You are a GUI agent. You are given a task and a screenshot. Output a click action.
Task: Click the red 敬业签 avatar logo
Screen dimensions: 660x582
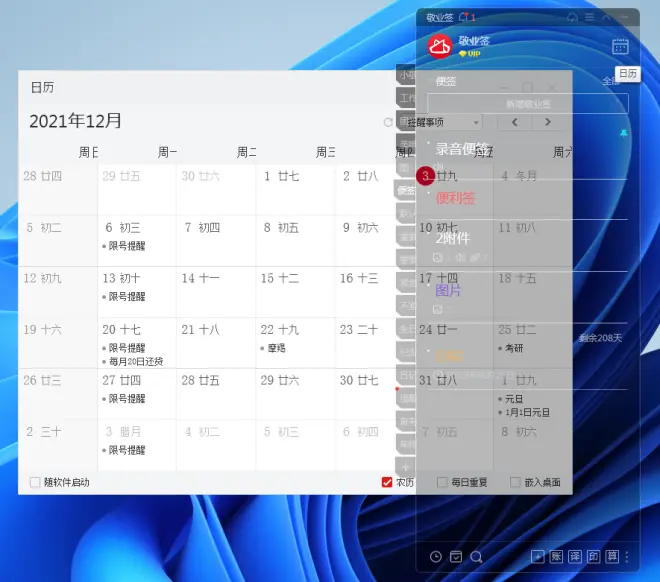click(x=440, y=46)
